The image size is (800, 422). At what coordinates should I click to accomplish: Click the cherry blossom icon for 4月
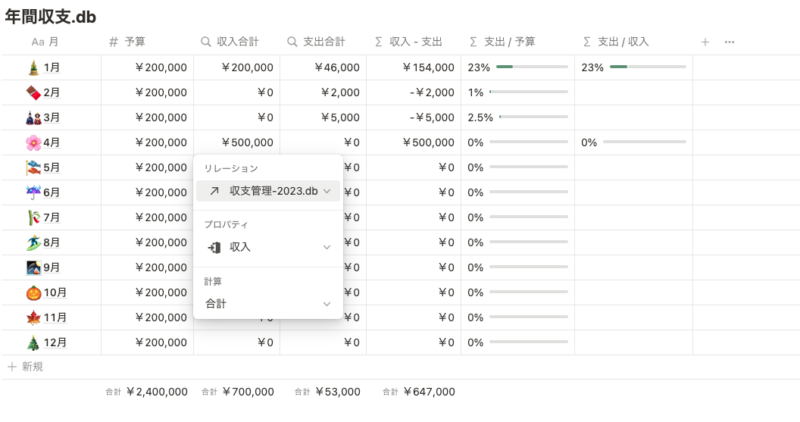click(x=34, y=142)
